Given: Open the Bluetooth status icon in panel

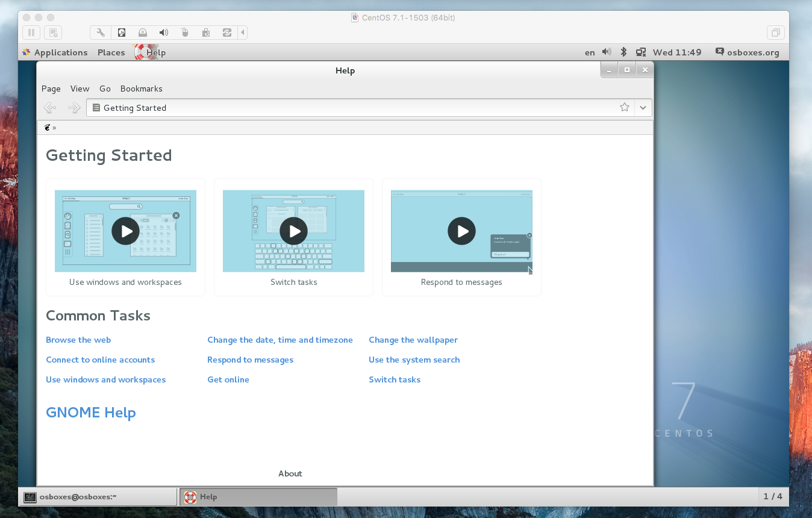Looking at the screenshot, I should [624, 52].
